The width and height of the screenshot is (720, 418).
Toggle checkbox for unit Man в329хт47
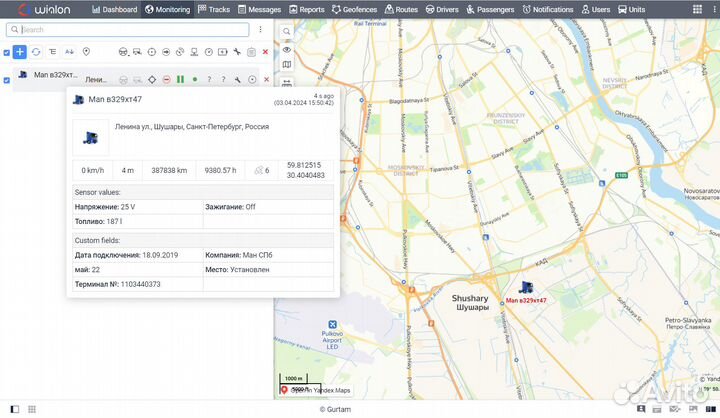[6, 80]
